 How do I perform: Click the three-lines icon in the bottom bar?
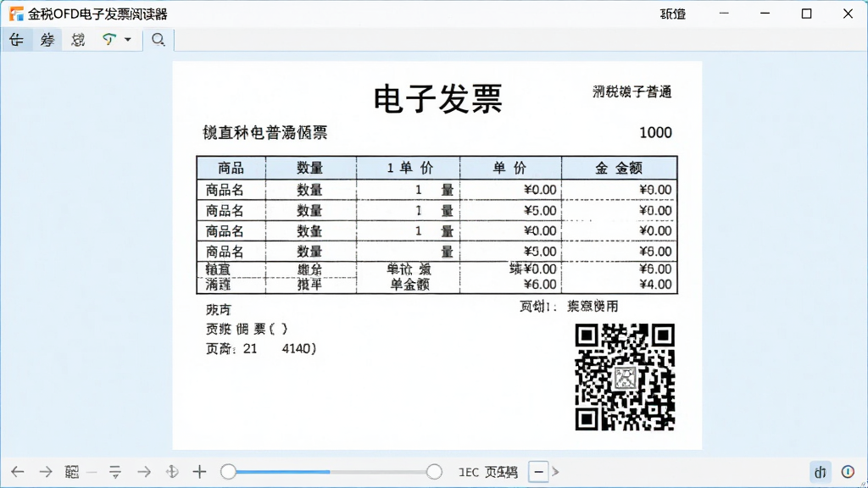click(115, 472)
